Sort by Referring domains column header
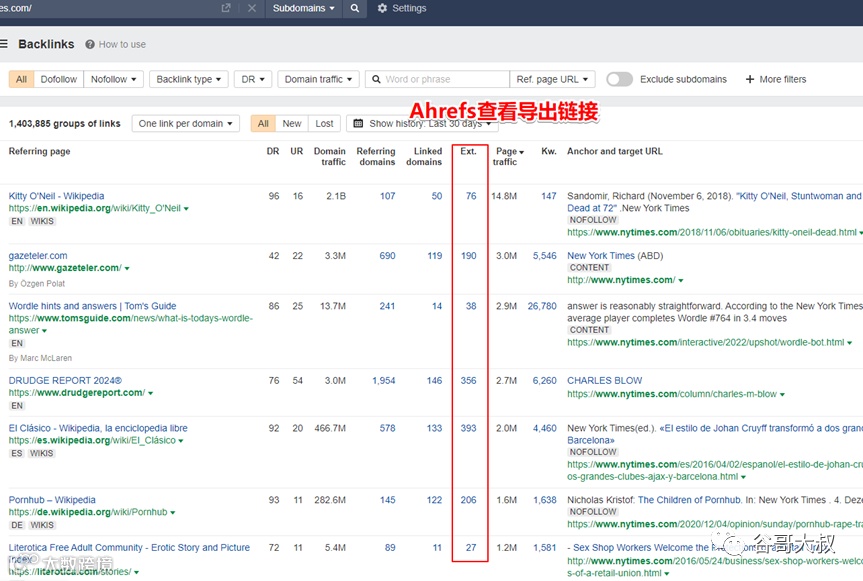 pos(376,156)
